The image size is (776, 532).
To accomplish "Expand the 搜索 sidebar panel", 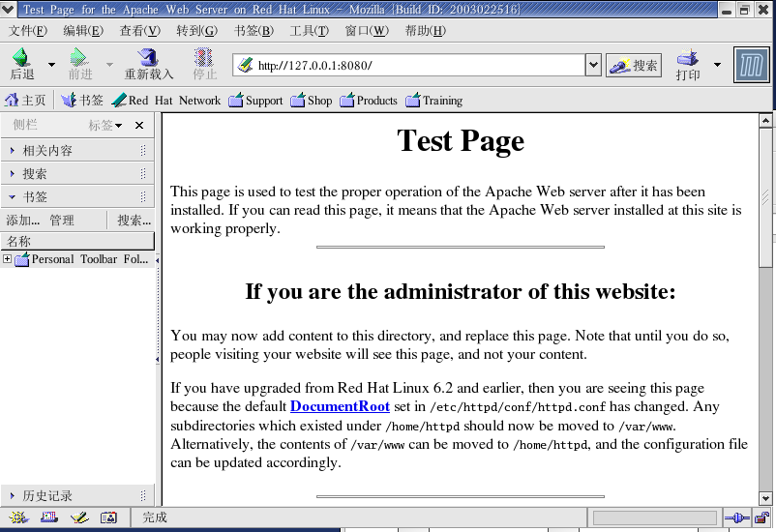I will click(77, 174).
